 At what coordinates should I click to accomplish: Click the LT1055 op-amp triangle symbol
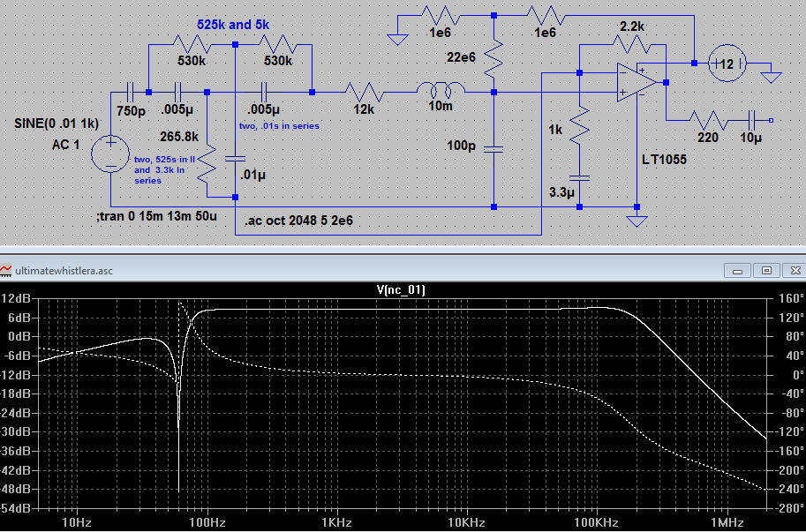point(637,82)
